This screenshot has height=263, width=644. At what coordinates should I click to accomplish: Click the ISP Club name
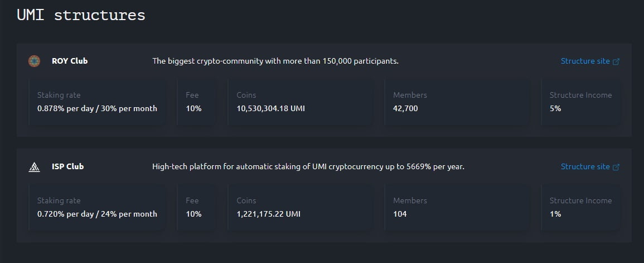click(x=67, y=166)
